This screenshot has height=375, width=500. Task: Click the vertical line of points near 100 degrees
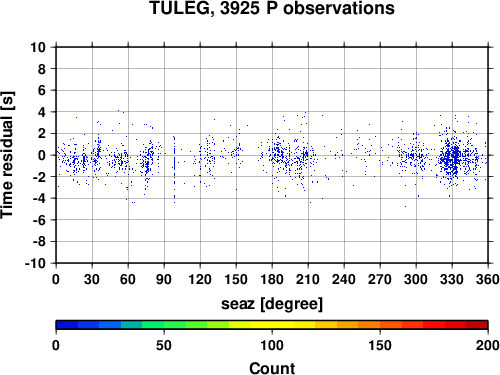coord(174,169)
